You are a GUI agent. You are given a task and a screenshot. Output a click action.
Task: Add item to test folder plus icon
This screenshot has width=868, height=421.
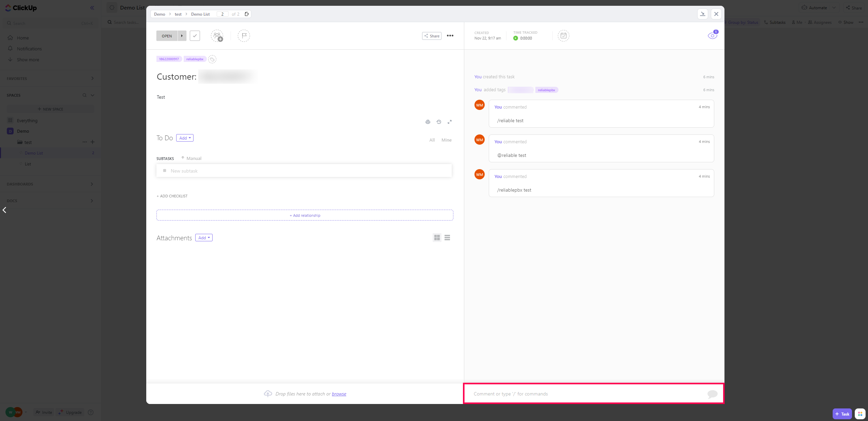coord(93,142)
